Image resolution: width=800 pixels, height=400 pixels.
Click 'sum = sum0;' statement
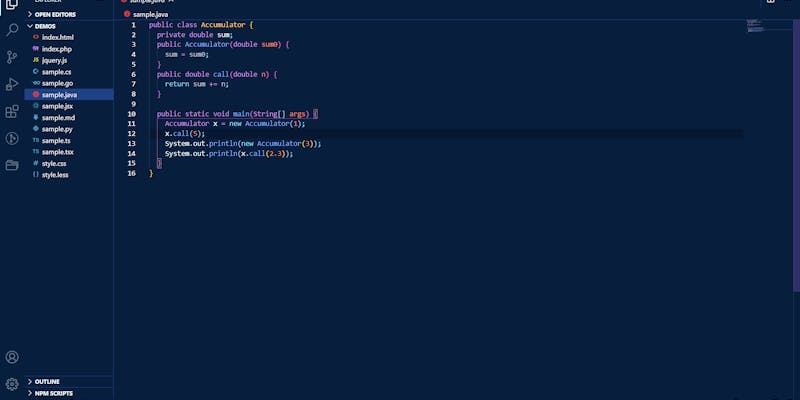(x=187, y=55)
